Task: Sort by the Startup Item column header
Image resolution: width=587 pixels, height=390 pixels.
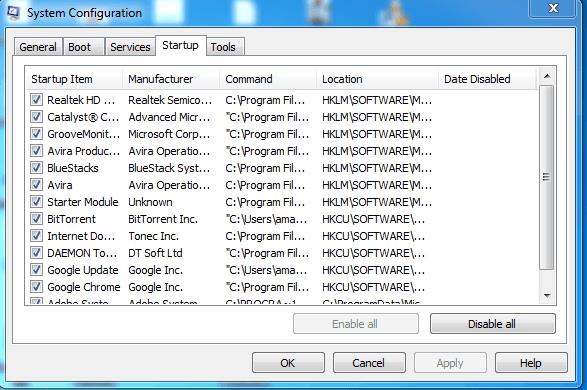Action: (74, 79)
